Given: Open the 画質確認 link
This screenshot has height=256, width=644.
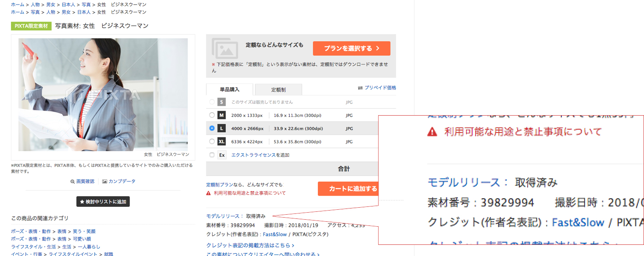Looking at the screenshot, I should pyautogui.click(x=85, y=181).
